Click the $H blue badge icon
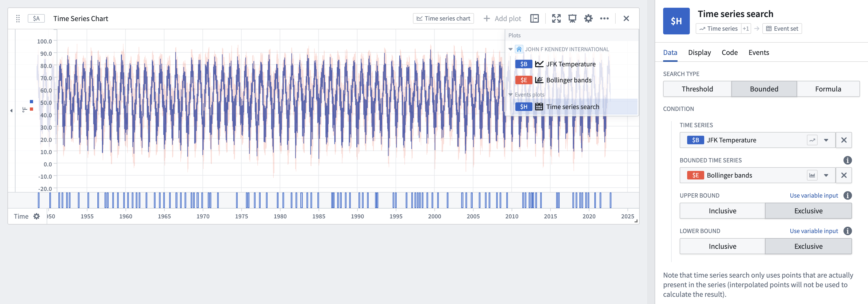 676,21
